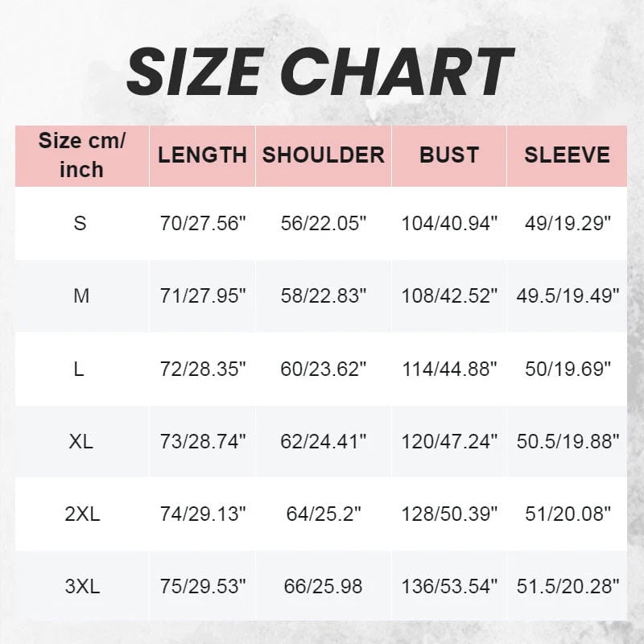644x644 pixels.
Task: Click the SIZE CHART title
Action: [x=320, y=72]
